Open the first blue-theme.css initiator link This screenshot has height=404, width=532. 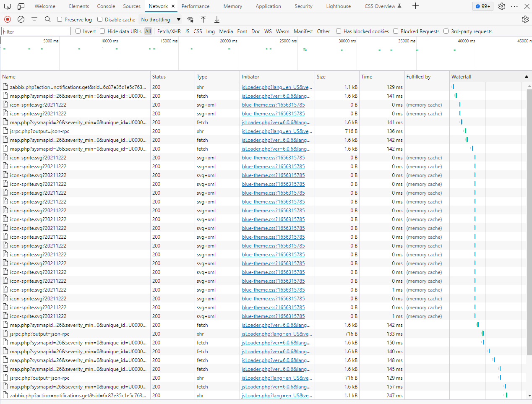click(273, 105)
